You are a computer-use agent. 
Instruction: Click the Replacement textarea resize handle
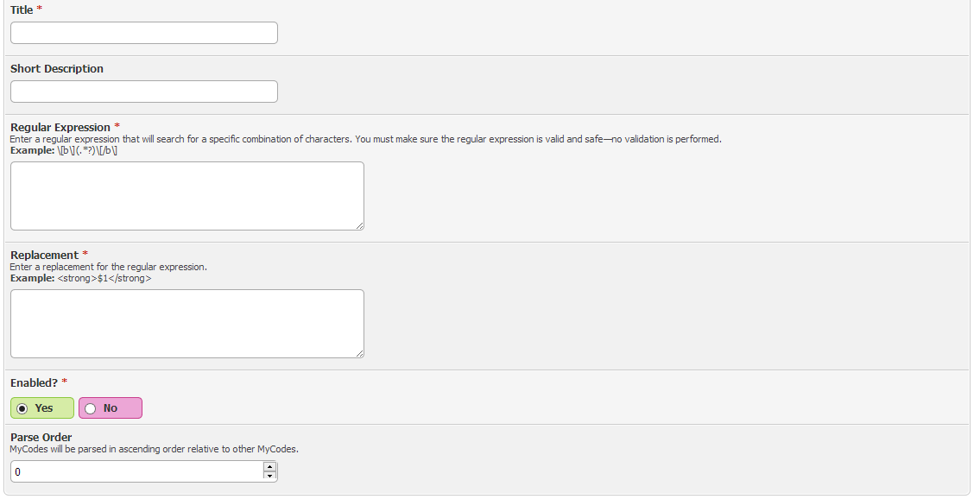359,353
